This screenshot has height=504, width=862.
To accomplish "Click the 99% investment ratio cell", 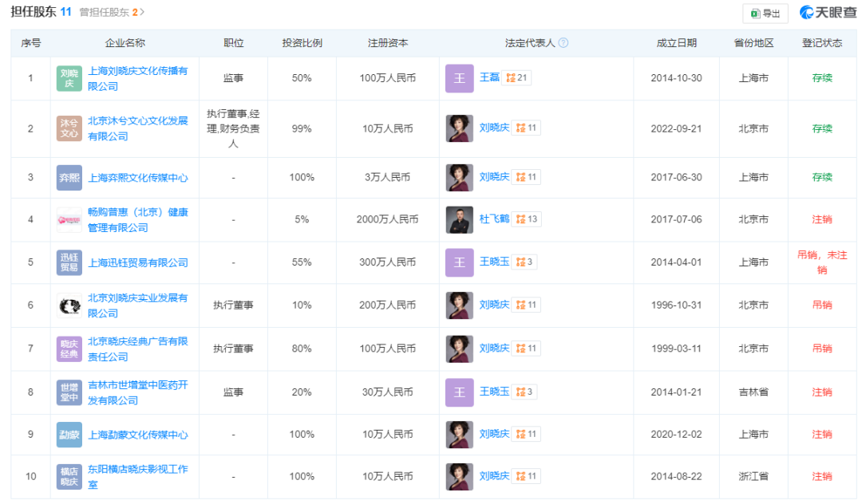I will (302, 128).
